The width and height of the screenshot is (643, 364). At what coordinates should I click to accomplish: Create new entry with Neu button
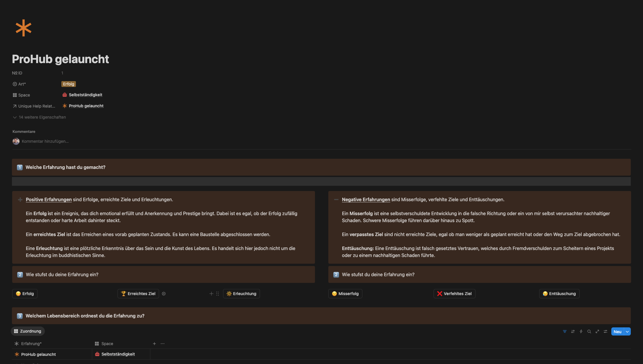(617, 332)
